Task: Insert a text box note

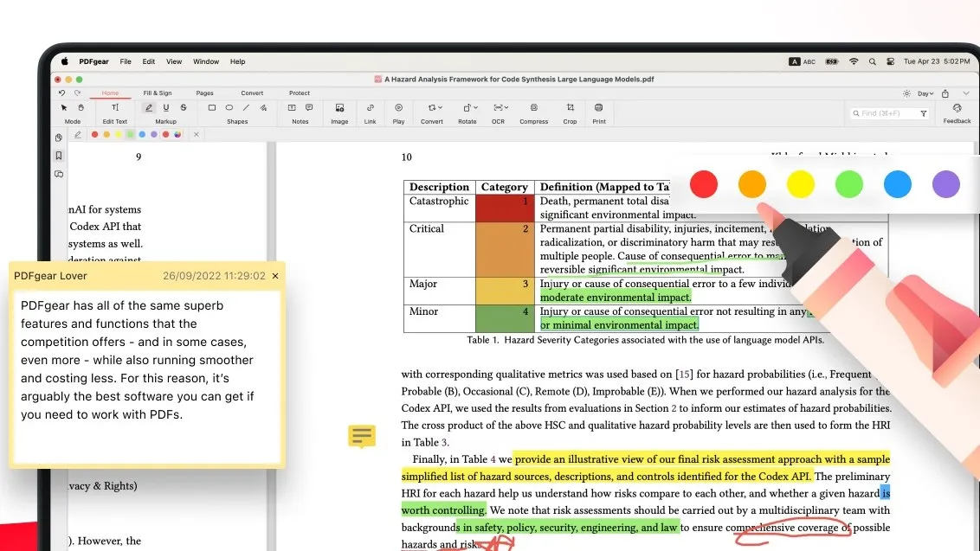Action: (x=292, y=108)
